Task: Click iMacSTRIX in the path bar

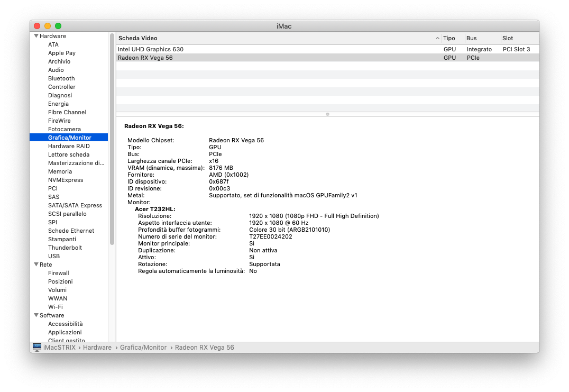Action: (60, 348)
